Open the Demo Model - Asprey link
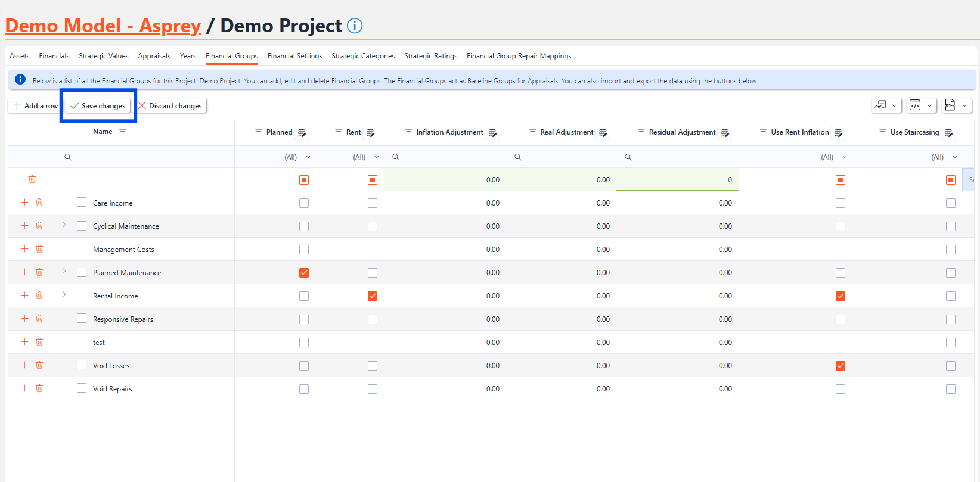The width and height of the screenshot is (980, 482). [103, 26]
